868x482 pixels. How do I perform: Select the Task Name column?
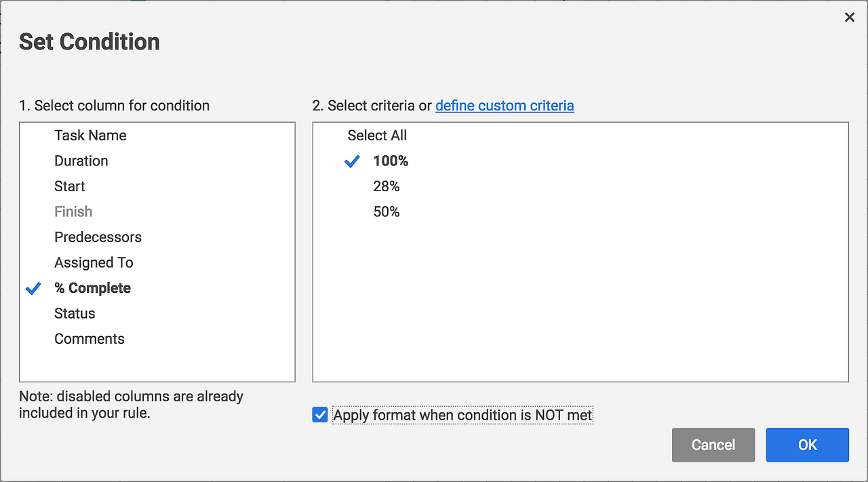click(90, 136)
